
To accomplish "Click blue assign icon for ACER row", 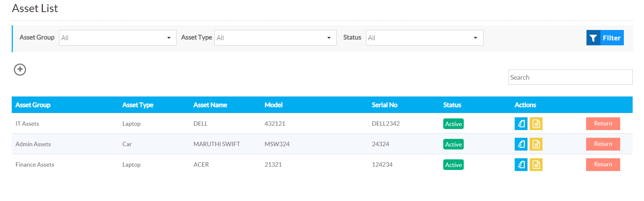I will [x=521, y=165].
